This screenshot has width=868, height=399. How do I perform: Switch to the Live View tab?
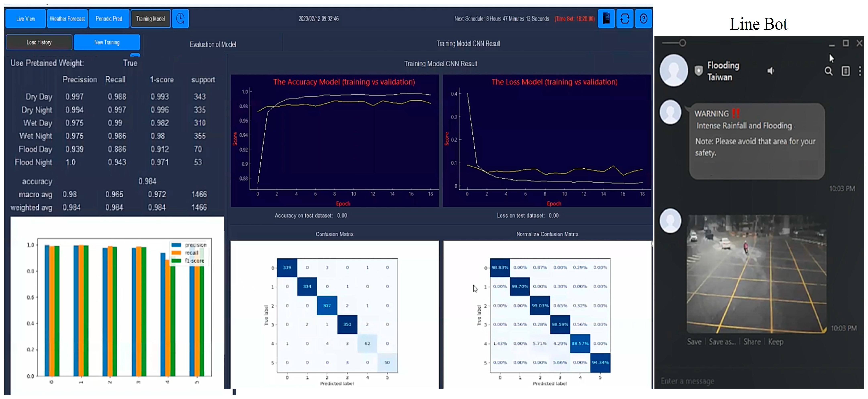point(26,18)
